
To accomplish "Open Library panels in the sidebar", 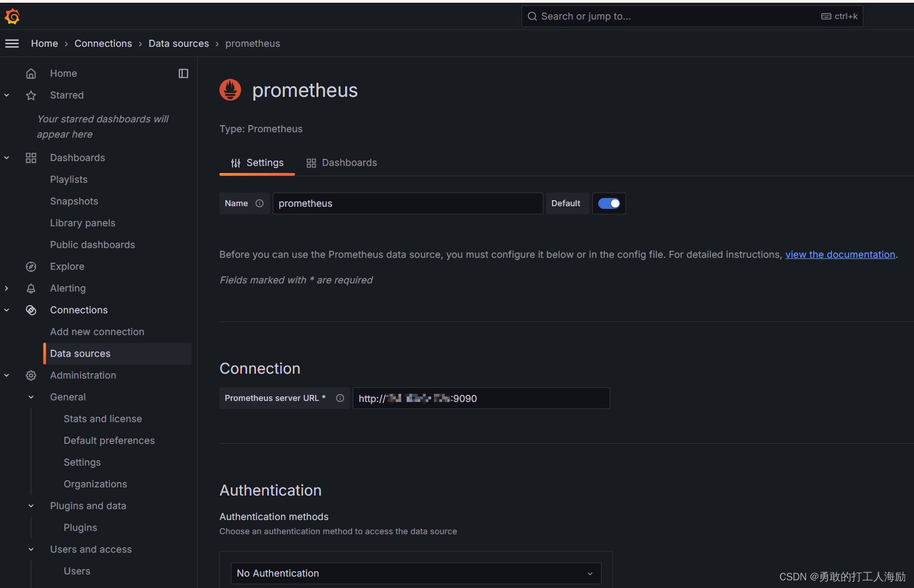I will [83, 223].
